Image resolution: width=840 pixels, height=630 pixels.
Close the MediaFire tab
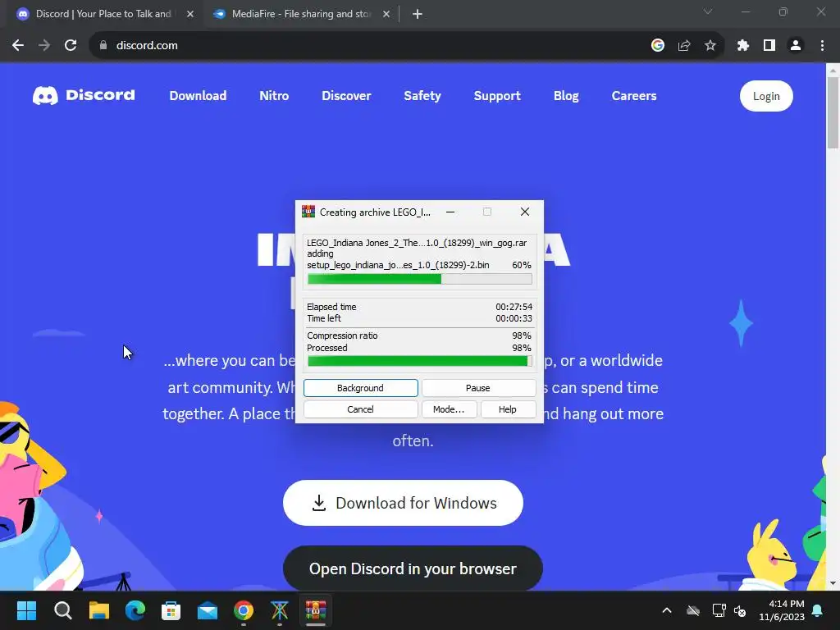[x=386, y=14]
